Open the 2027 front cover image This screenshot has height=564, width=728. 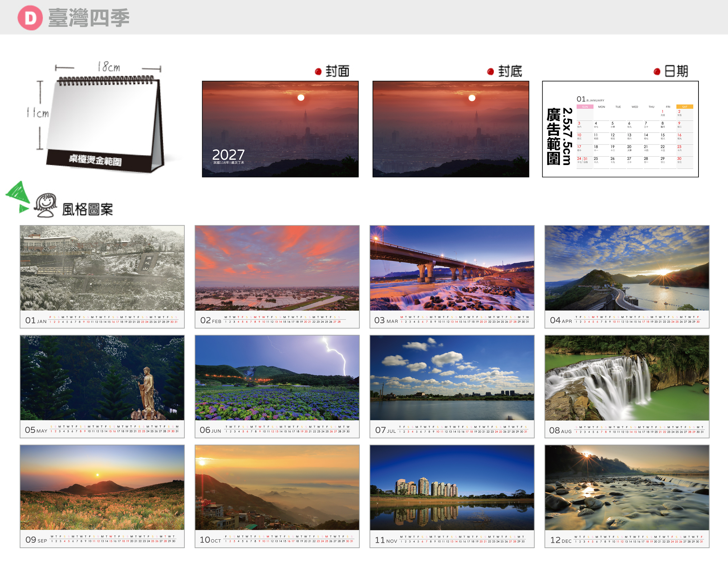(280, 129)
